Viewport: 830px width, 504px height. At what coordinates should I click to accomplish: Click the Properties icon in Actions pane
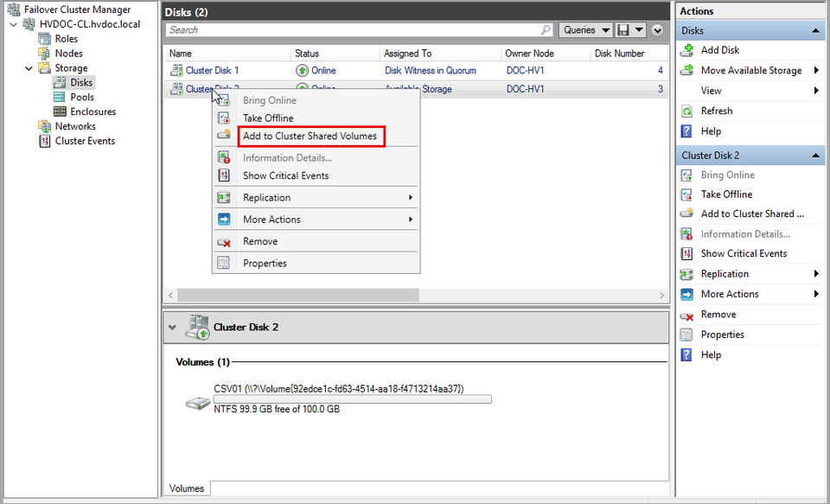(686, 335)
